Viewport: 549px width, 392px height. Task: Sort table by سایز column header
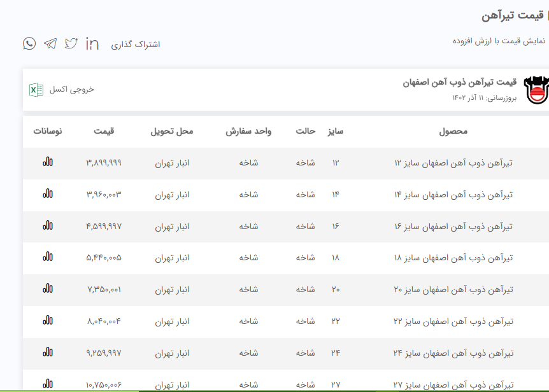click(336, 131)
